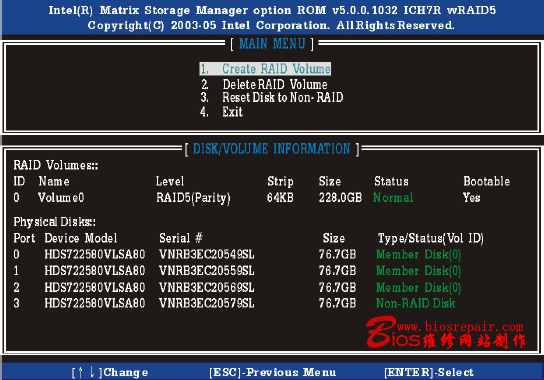Click the Non-RAID Disk status
544x380 pixels.
point(416,303)
